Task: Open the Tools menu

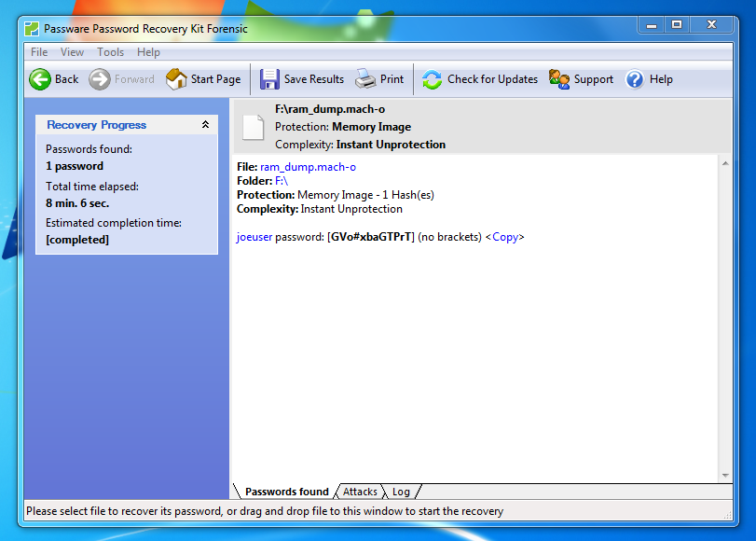Action: pos(110,52)
